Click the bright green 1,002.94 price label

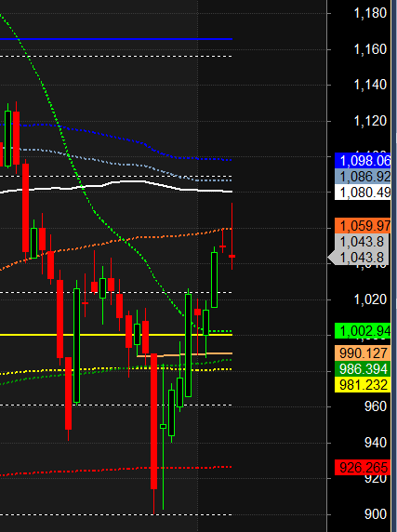[363, 331]
